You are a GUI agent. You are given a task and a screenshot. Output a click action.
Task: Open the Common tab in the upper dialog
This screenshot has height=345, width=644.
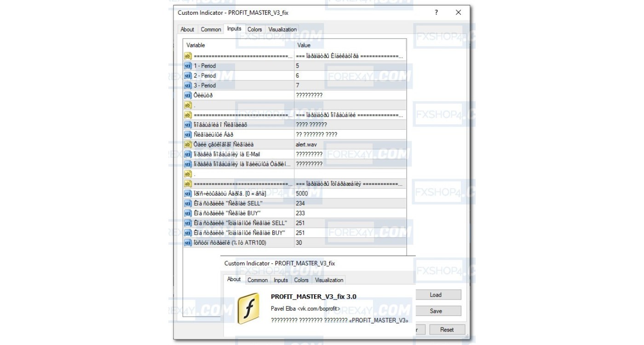(x=211, y=29)
